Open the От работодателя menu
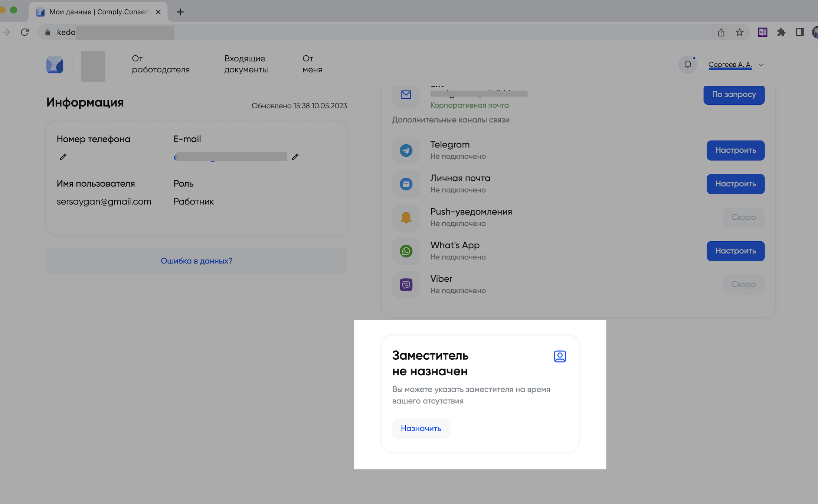This screenshot has height=504, width=818. (160, 64)
